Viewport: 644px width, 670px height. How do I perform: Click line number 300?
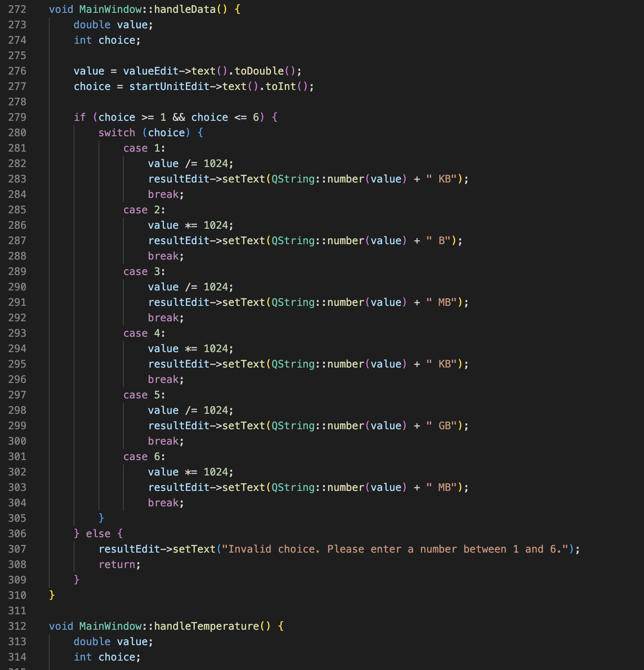(17, 441)
